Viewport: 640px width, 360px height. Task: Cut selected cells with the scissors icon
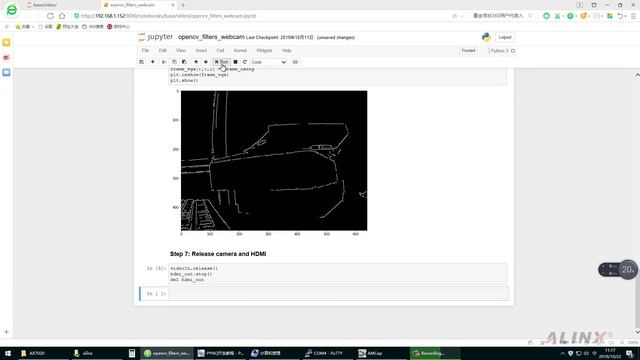(164, 62)
